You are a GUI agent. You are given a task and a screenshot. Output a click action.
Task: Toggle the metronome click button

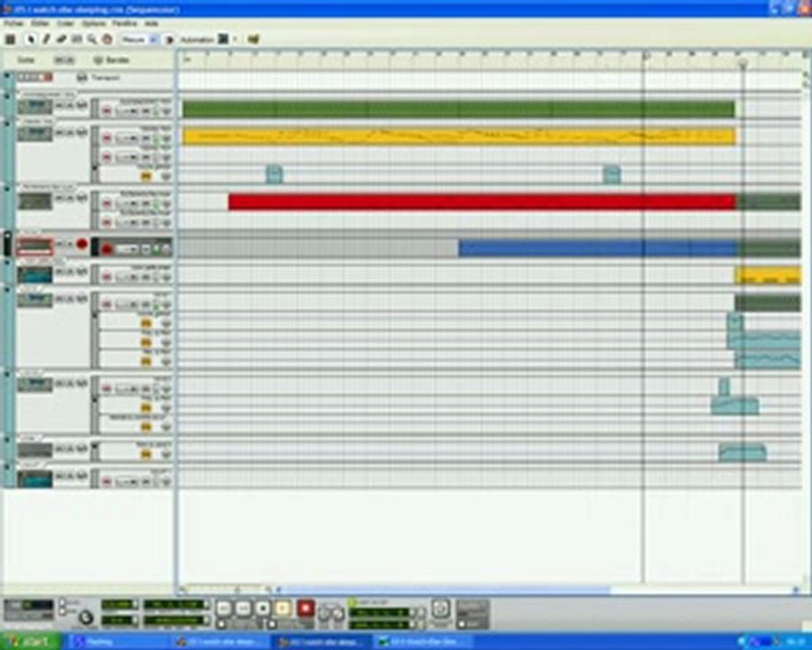62,603
